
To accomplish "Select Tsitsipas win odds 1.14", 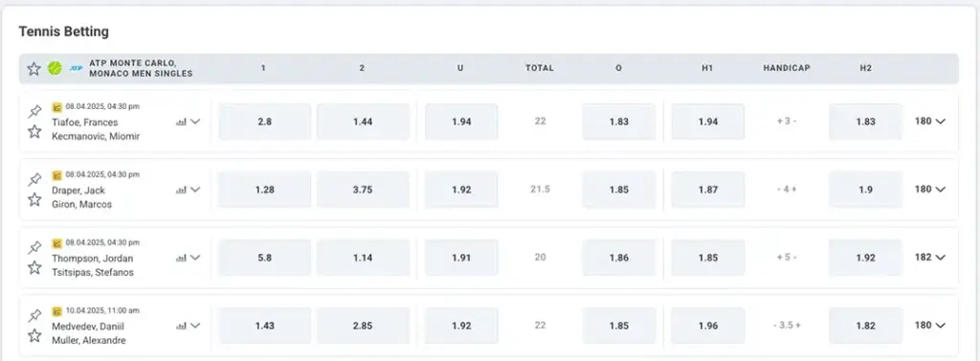I will [x=363, y=258].
